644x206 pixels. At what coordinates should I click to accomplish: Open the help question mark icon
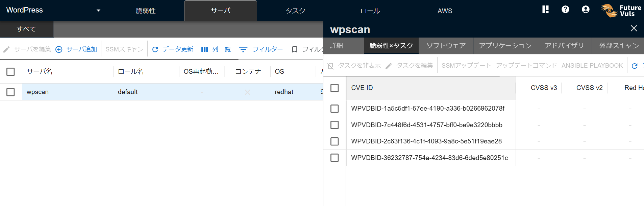565,9
